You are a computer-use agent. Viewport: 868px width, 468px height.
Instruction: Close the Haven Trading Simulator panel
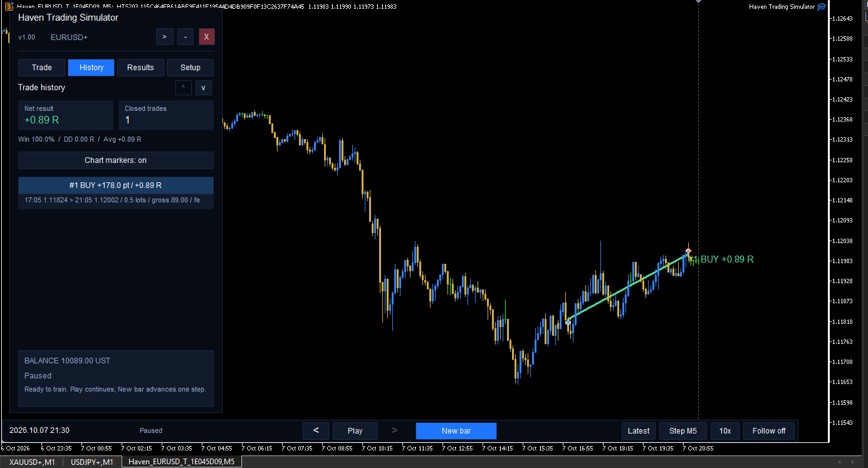tap(207, 37)
